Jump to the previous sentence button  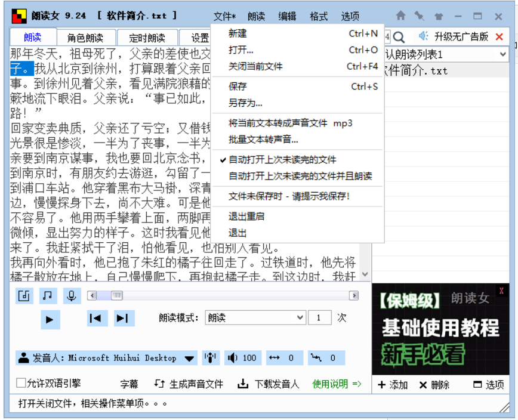[95, 319]
